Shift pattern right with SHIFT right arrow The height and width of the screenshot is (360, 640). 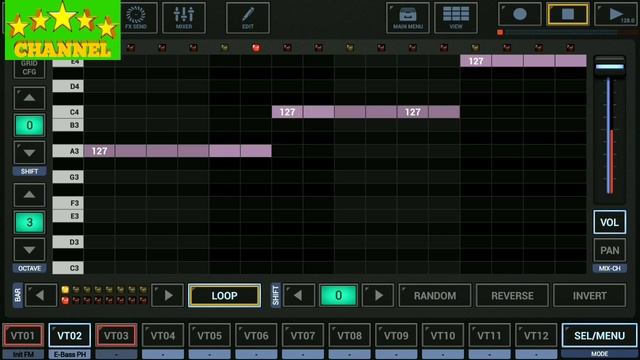tap(378, 295)
